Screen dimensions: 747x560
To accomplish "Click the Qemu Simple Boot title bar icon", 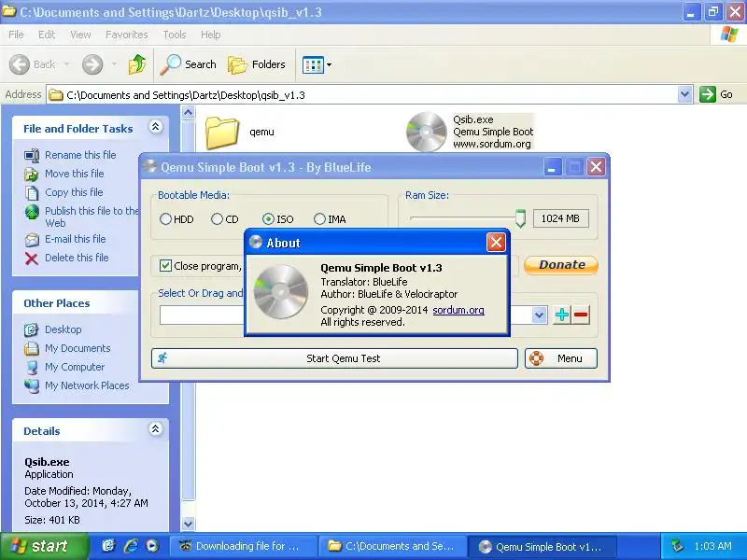I will coord(150,166).
